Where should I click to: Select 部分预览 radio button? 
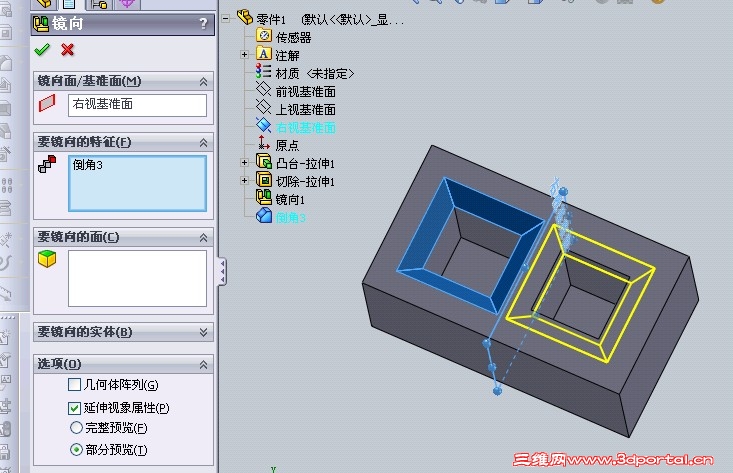[76, 450]
